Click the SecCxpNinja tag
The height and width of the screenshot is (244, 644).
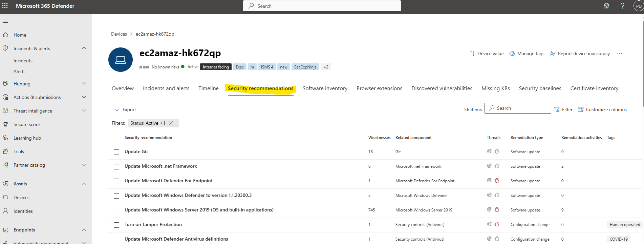(x=305, y=67)
